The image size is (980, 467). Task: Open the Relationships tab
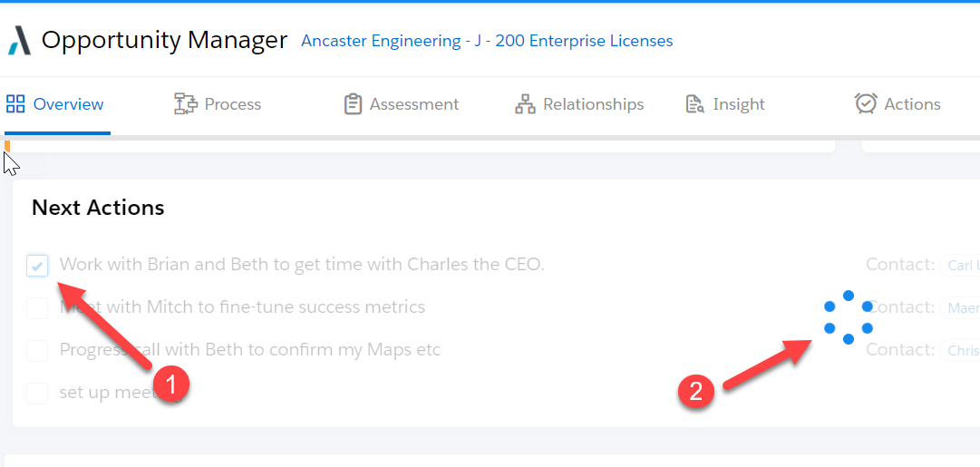pos(593,104)
